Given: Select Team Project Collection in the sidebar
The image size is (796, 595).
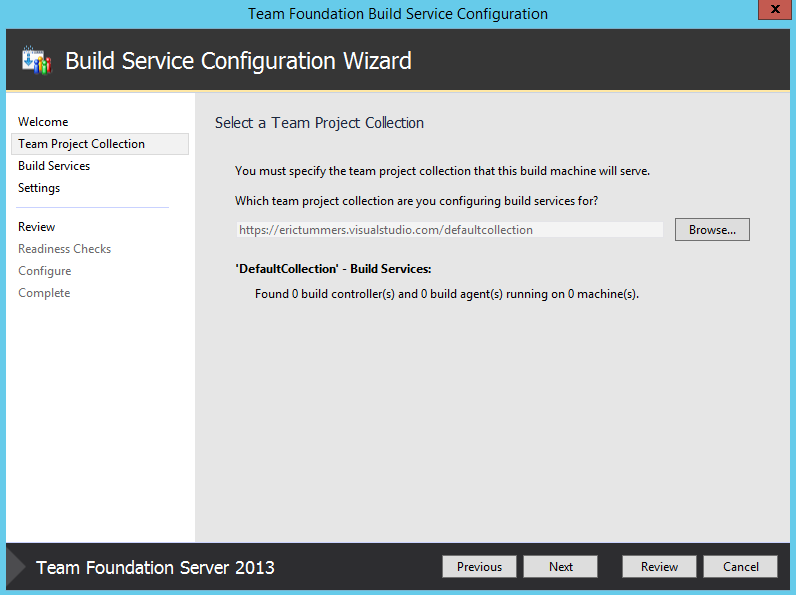Looking at the screenshot, I should (x=81, y=144).
